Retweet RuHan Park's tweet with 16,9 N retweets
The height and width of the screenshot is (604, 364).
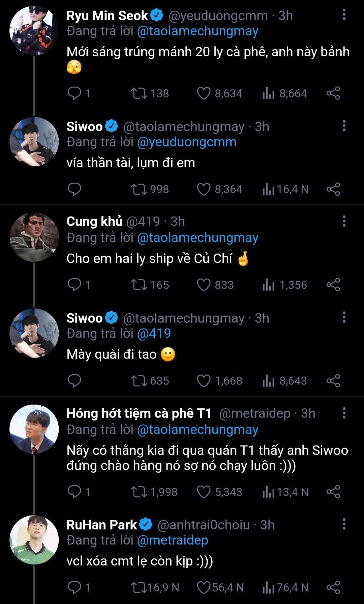pyautogui.click(x=139, y=587)
